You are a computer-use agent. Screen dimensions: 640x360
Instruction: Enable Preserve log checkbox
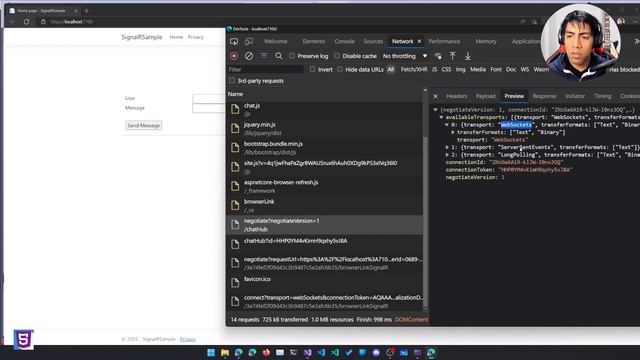point(292,56)
